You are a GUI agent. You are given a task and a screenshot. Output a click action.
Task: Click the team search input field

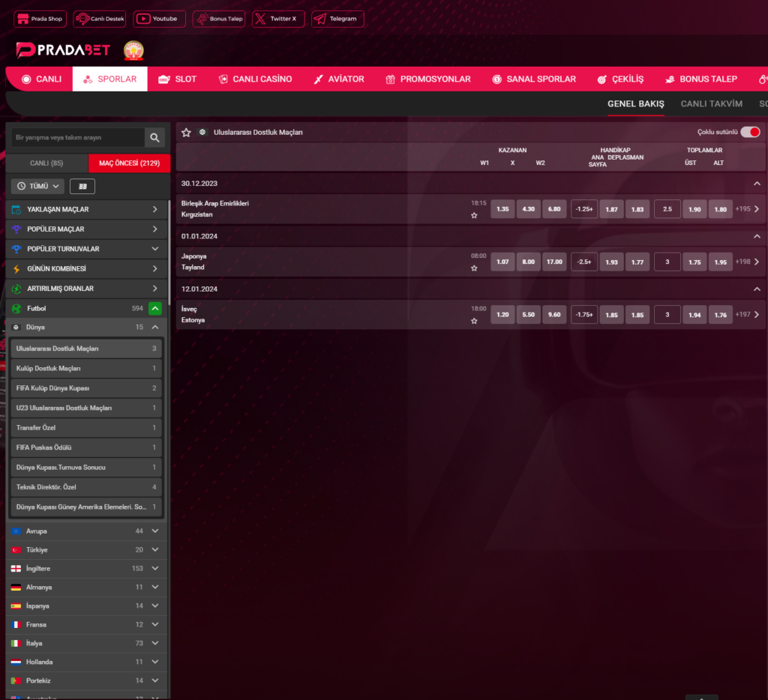click(x=78, y=138)
